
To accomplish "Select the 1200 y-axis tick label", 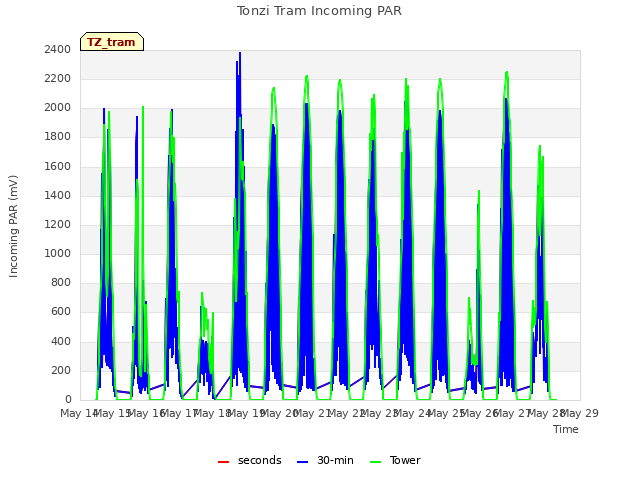I will pos(58,224).
